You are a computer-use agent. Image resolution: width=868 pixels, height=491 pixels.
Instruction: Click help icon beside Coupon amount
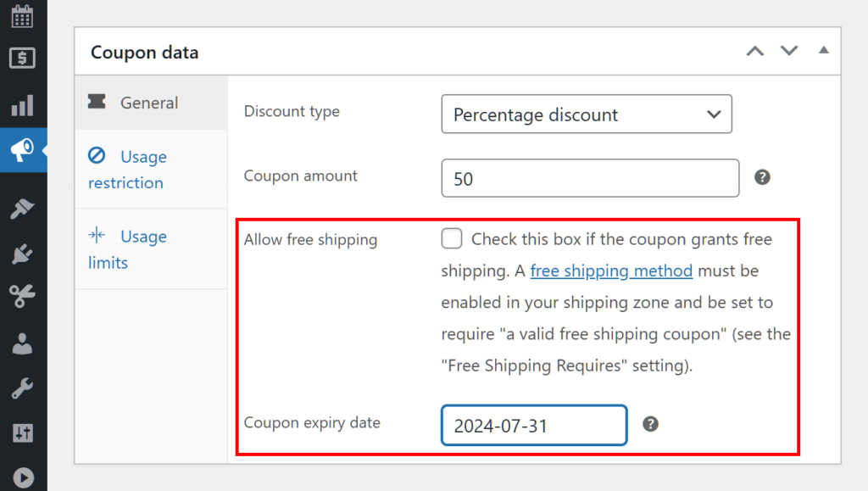click(762, 177)
